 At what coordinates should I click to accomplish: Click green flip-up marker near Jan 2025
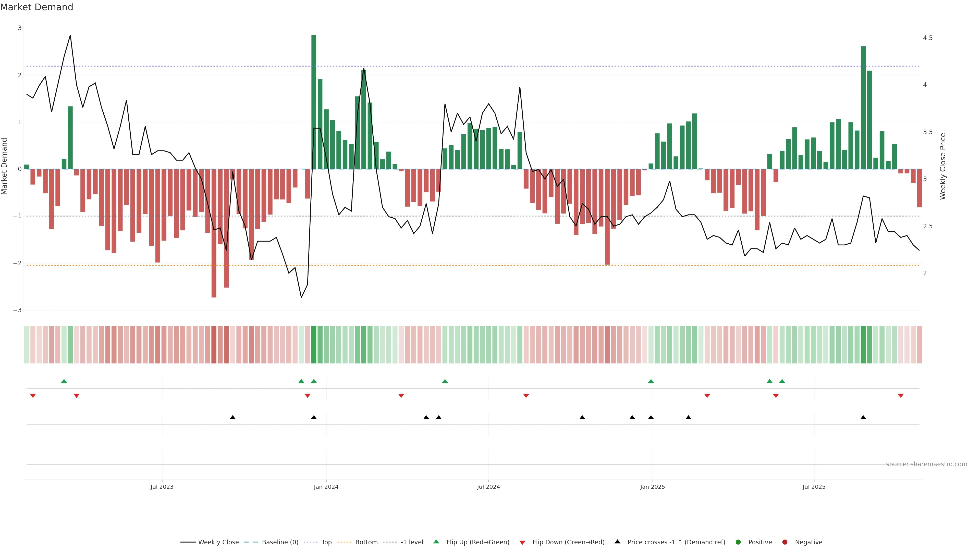(x=651, y=381)
